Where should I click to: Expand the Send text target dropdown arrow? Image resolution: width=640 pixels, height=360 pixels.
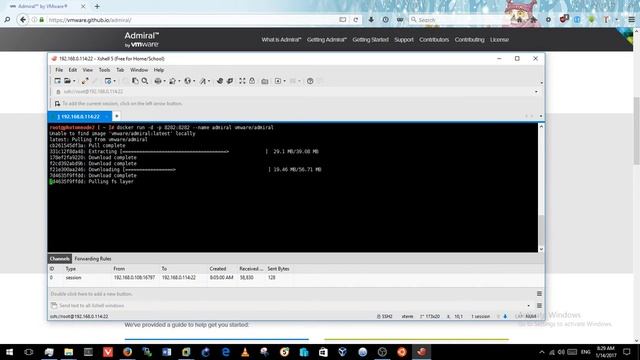529,306
